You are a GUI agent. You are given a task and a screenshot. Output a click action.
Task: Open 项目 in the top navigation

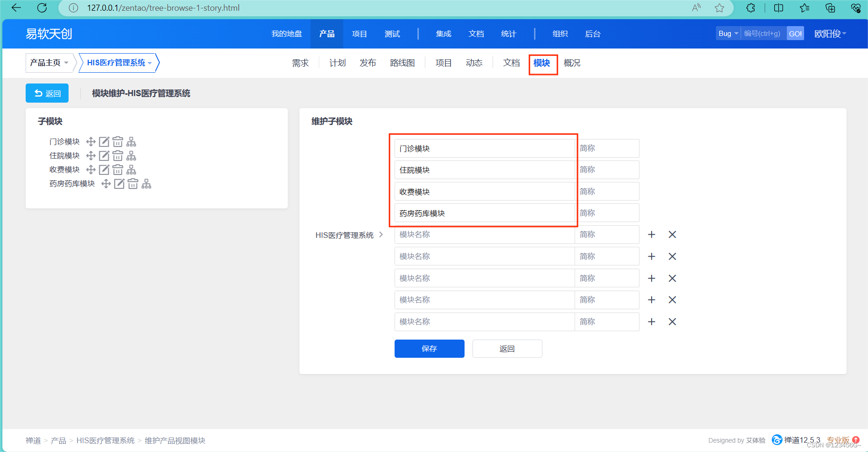click(x=360, y=34)
